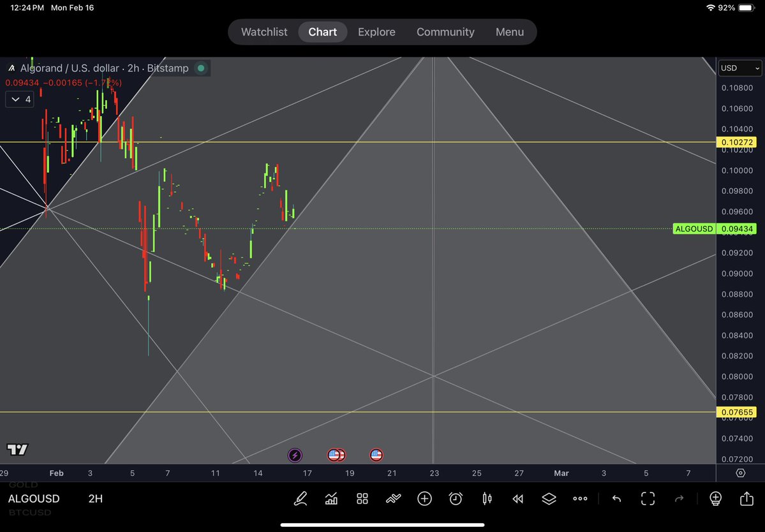Open chart settings gear icon

tap(741, 473)
